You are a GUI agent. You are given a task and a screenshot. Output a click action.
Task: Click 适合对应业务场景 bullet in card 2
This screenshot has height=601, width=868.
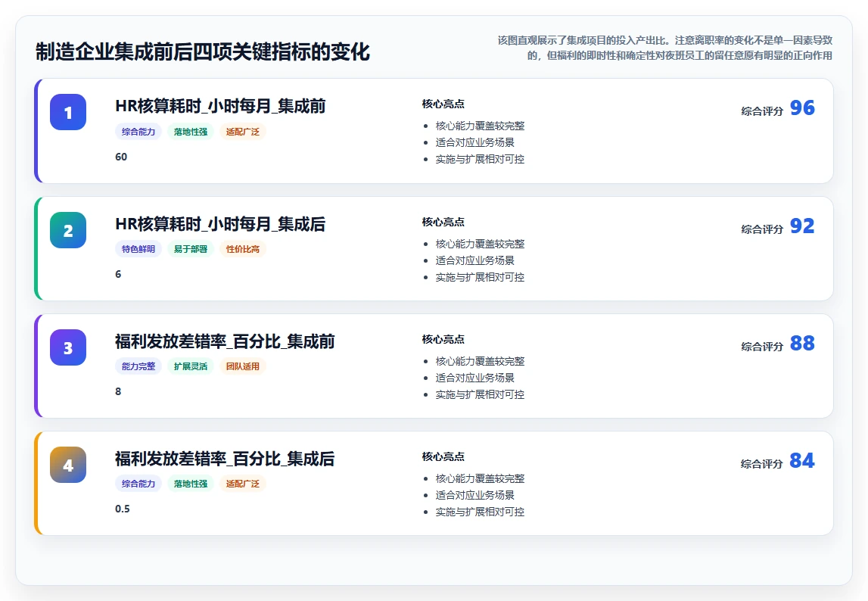pyautogui.click(x=475, y=261)
